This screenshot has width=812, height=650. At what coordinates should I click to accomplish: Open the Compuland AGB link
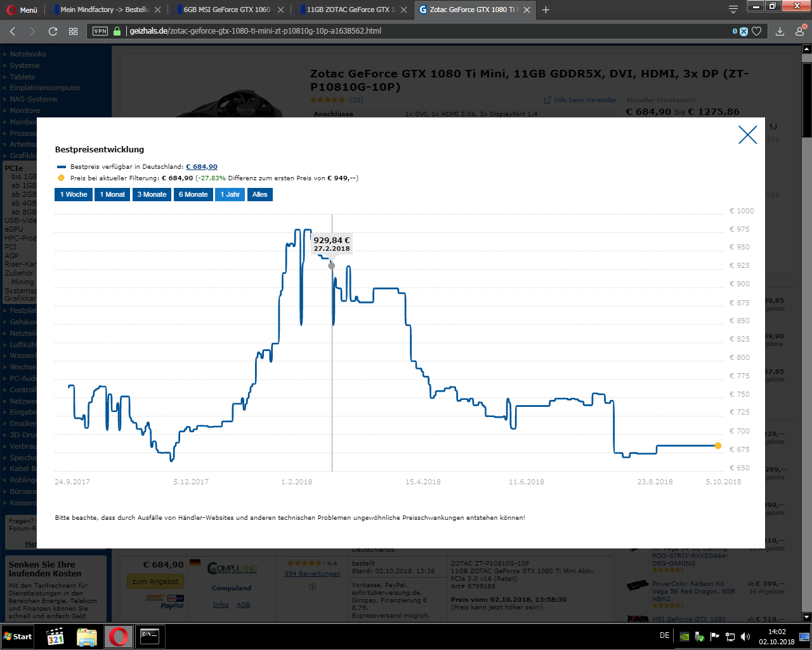coord(244,605)
